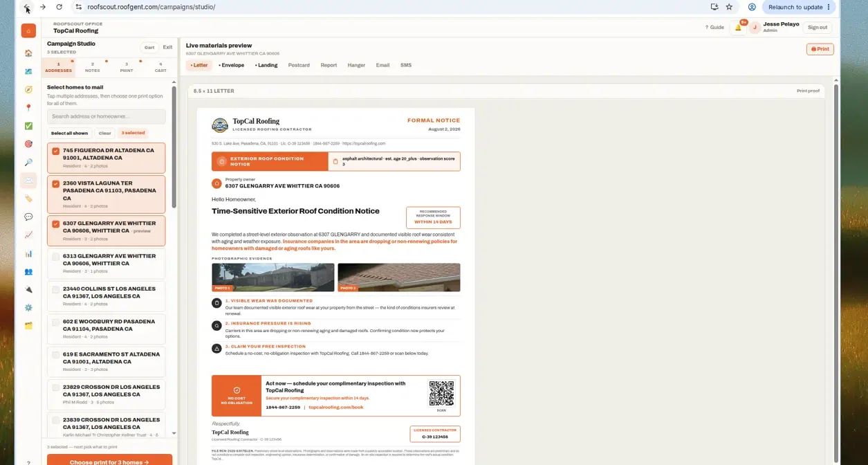Screen dimensions: 868x465
Task: Open the file box sidebar icon
Action: 28,325
